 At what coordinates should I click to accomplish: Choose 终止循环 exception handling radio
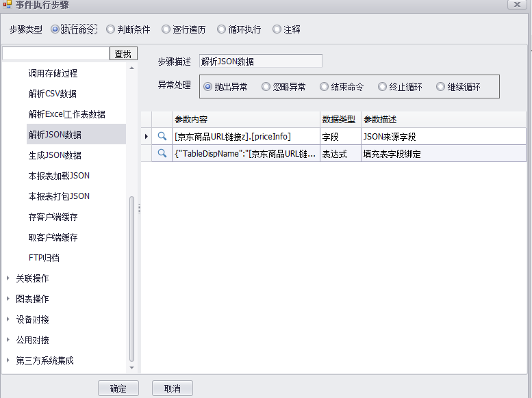pos(383,87)
